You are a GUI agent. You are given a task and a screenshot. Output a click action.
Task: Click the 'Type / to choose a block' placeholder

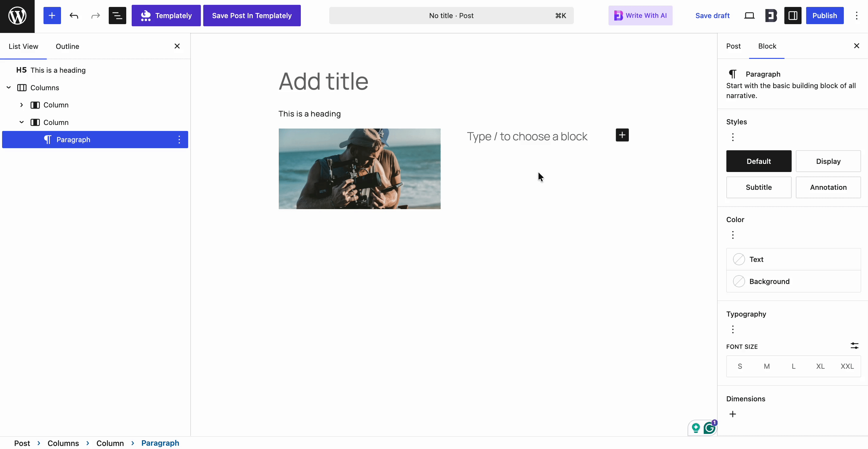527,136
